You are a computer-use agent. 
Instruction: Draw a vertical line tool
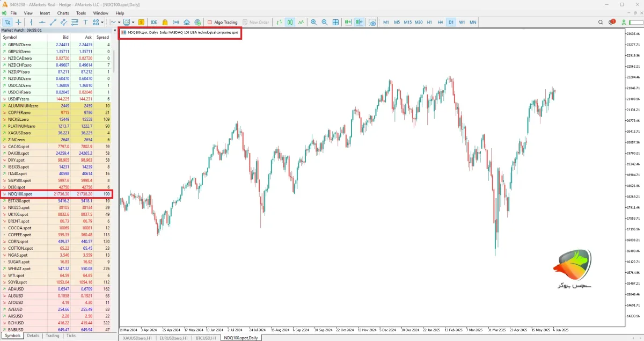coord(32,22)
